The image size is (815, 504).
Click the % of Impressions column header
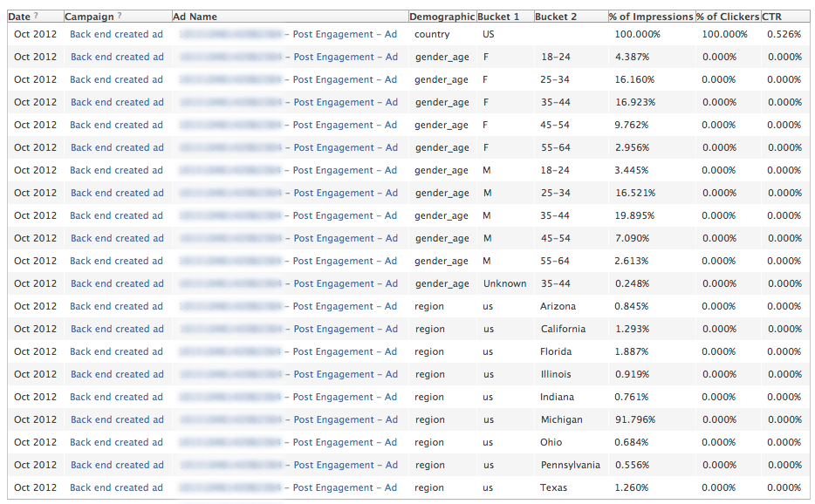651,17
